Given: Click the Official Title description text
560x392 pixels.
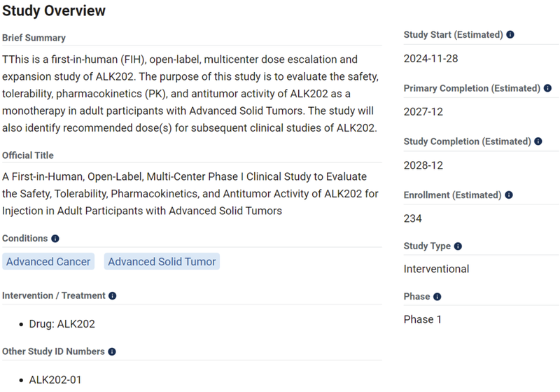Looking at the screenshot, I should coord(185,194).
